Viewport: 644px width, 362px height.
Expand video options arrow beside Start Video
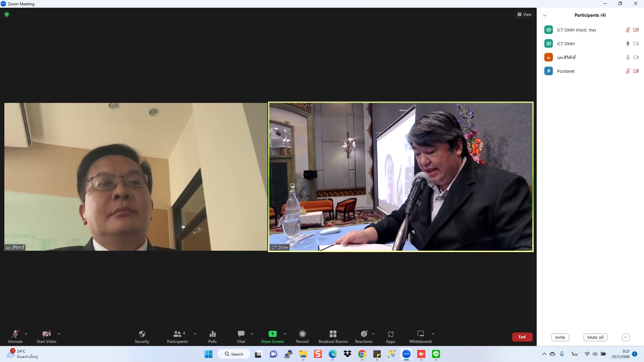(x=59, y=334)
